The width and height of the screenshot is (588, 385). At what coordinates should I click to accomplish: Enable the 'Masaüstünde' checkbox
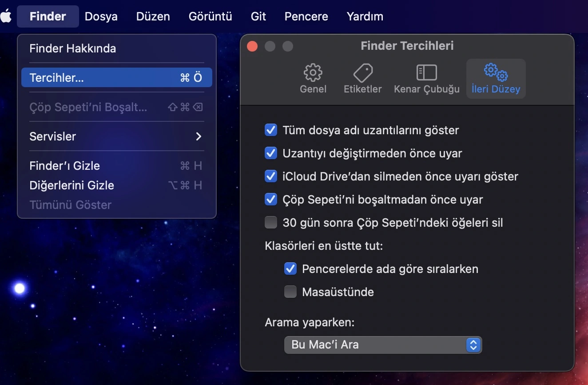tap(290, 292)
